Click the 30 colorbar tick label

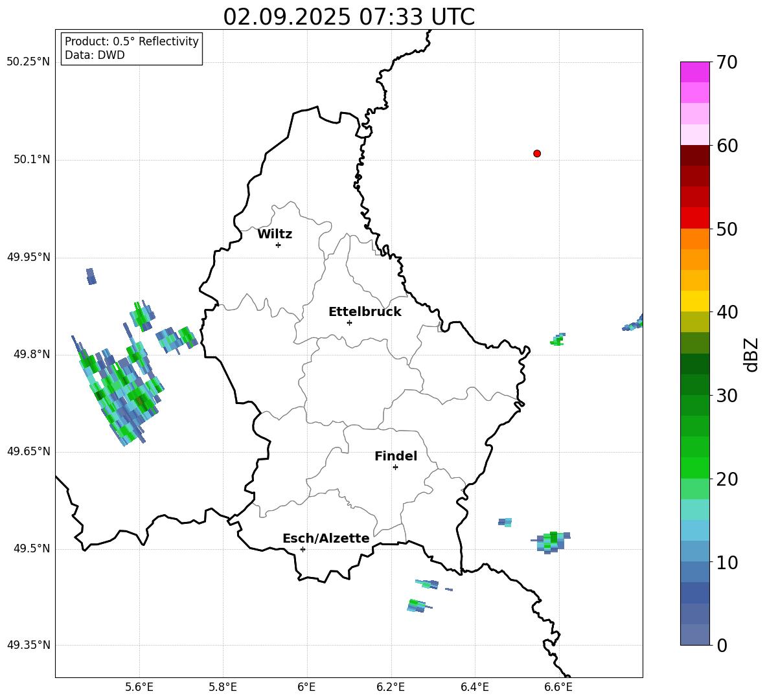pyautogui.click(x=727, y=396)
